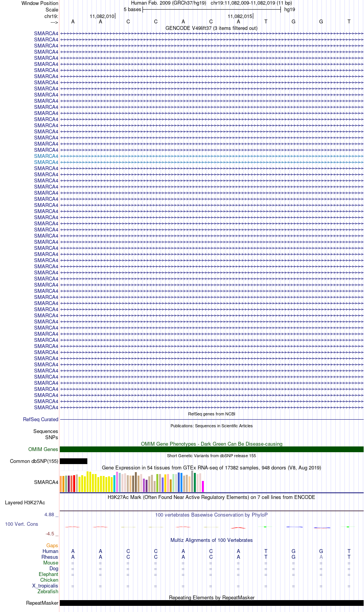The width and height of the screenshot is (364, 612).
Task: Open GENCODE V49lift37 track title
Action: tap(212, 28)
